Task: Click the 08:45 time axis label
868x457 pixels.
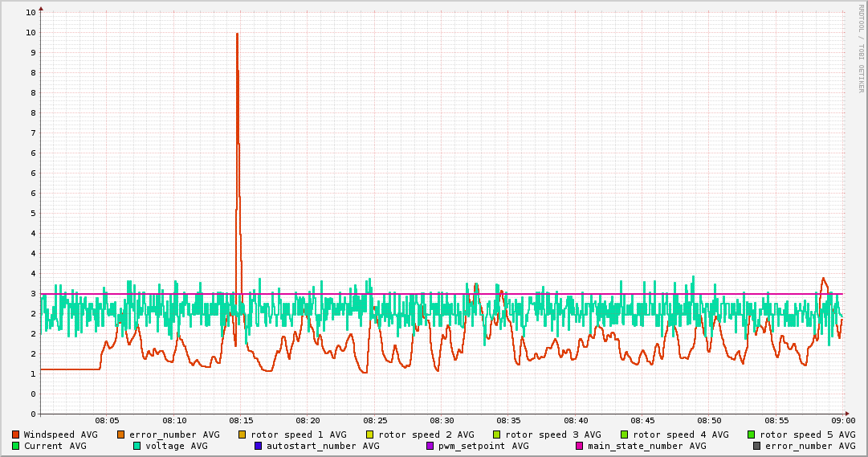Action: click(642, 420)
